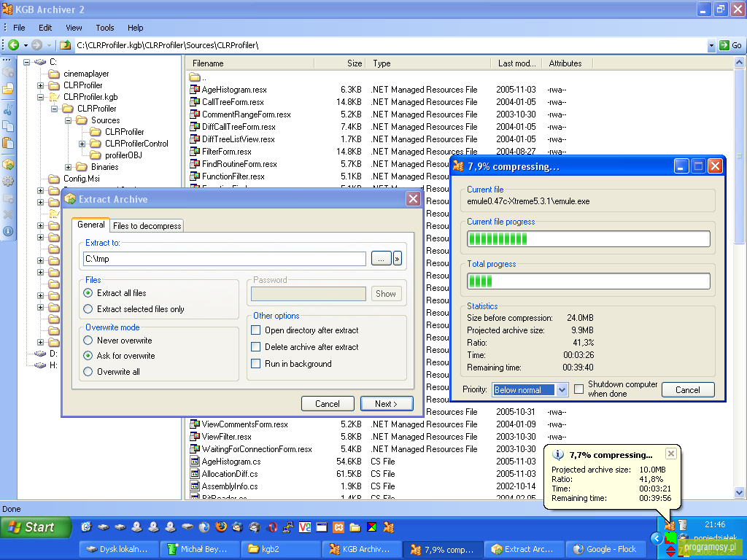Click the browse button for extract path

coord(381,259)
